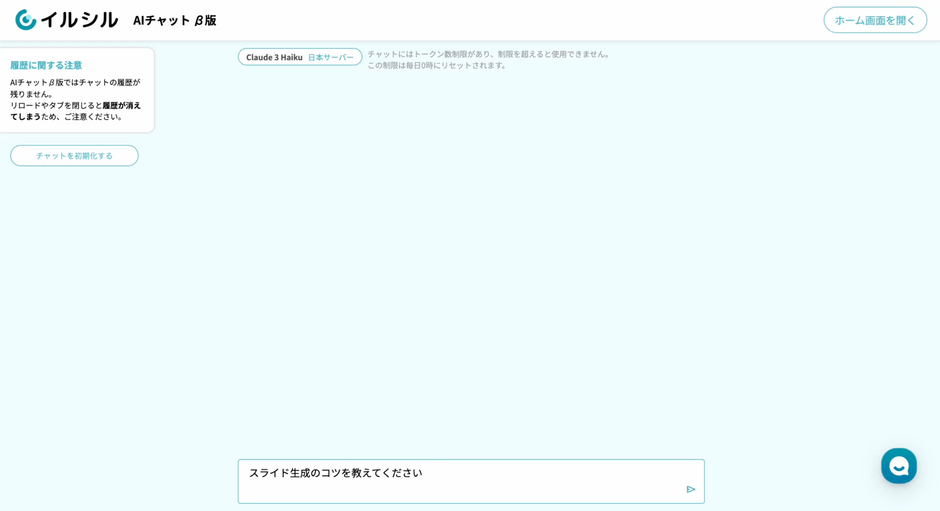Reset chat with チャットを初期化する button
The image size is (940, 511).
tap(74, 156)
